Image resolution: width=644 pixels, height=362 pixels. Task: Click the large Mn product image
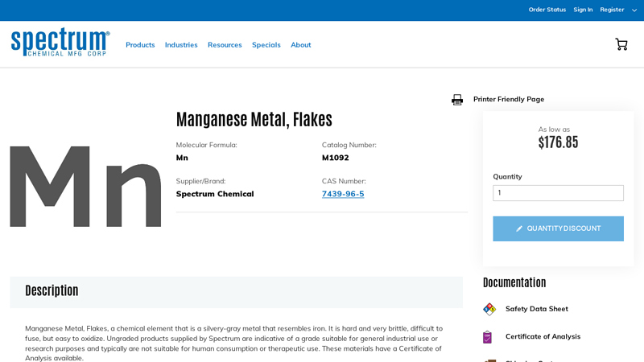tap(85, 187)
